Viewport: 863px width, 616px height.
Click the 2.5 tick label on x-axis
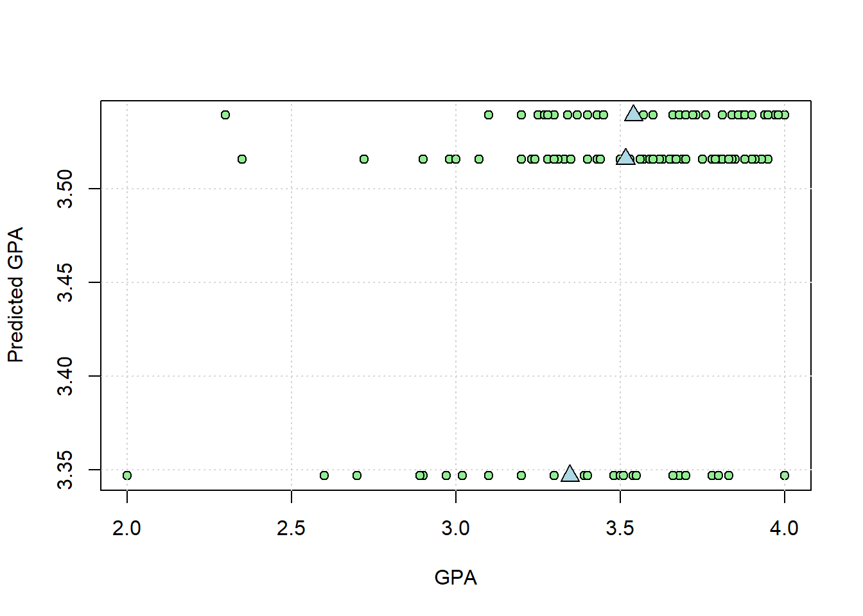pos(291,528)
